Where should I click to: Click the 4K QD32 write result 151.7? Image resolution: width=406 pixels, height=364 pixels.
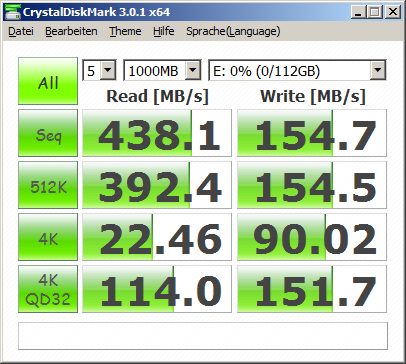312,289
